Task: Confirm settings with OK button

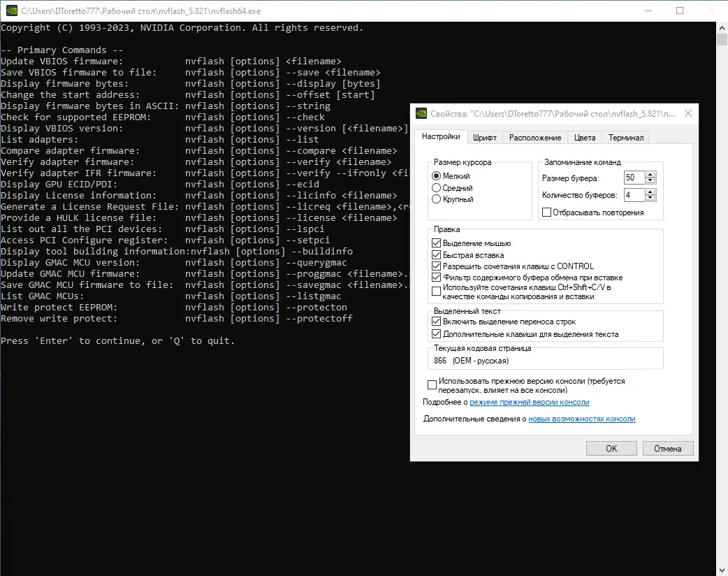Action: [611, 448]
